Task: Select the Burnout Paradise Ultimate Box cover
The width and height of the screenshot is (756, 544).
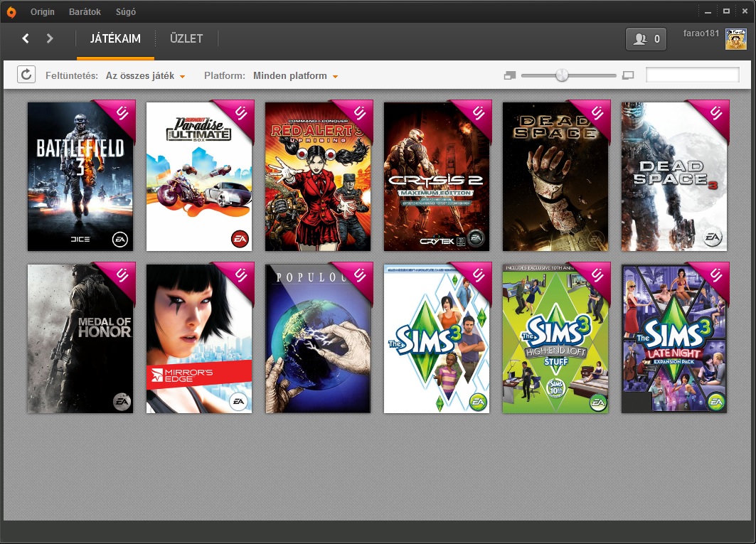Action: click(199, 176)
